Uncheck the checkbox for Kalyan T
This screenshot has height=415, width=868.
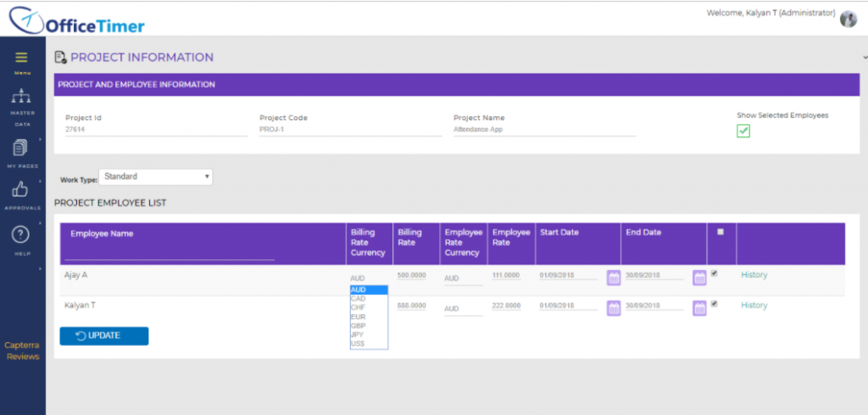(x=714, y=303)
